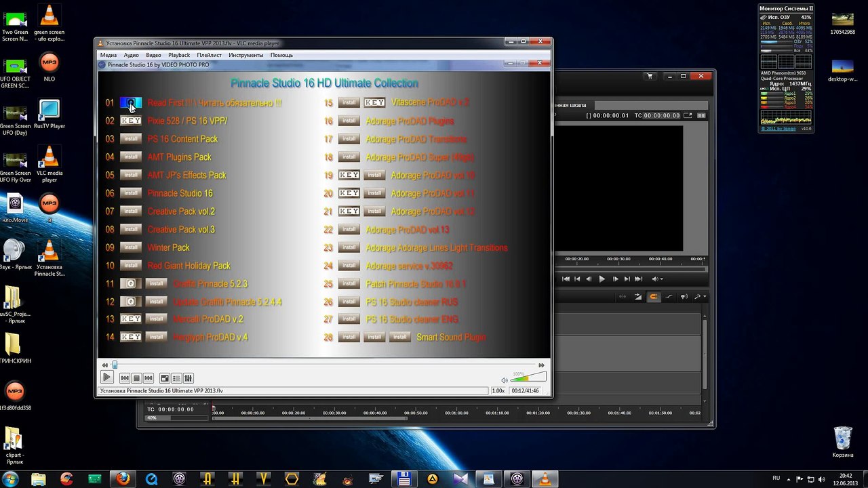This screenshot has height=488, width=868.
Task: Slow down with VLC seek-back arrows
Action: (105, 365)
